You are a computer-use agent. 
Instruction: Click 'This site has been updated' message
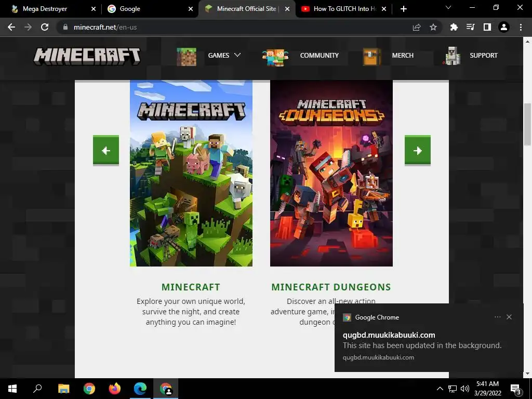tap(422, 345)
